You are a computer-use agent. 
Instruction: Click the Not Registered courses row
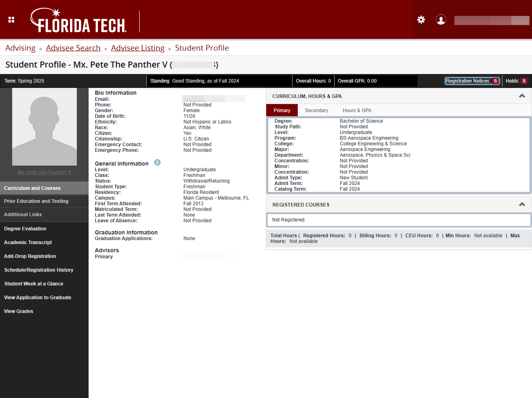pos(398,220)
